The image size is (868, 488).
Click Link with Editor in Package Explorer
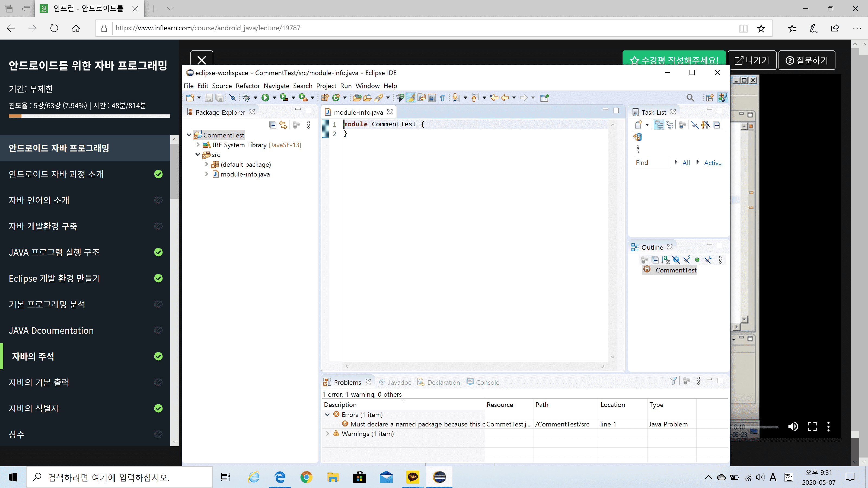click(x=283, y=125)
